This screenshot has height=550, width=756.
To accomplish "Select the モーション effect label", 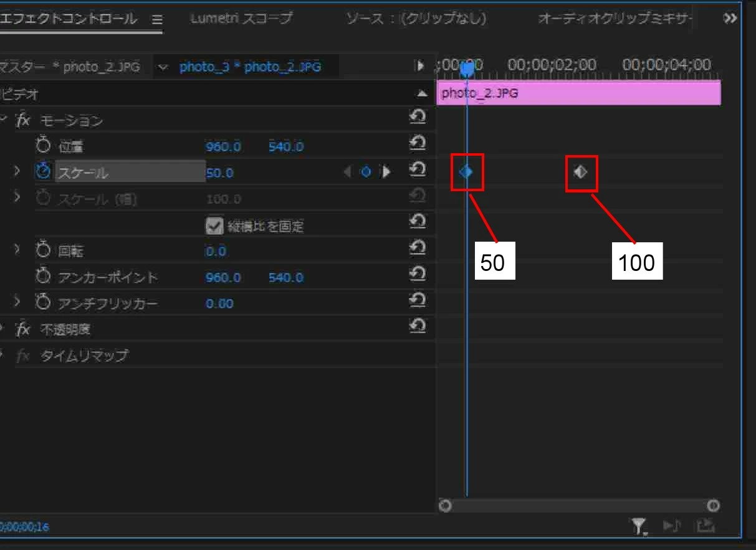I will [x=71, y=121].
